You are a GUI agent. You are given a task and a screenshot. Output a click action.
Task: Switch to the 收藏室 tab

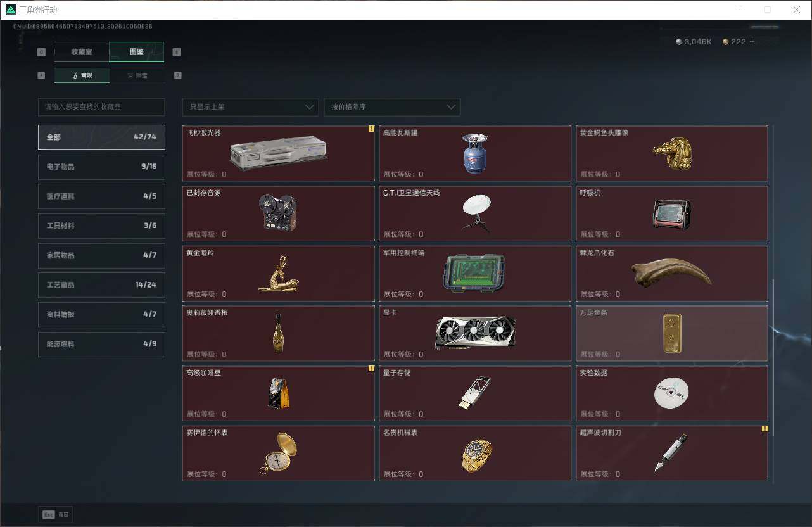(x=82, y=52)
